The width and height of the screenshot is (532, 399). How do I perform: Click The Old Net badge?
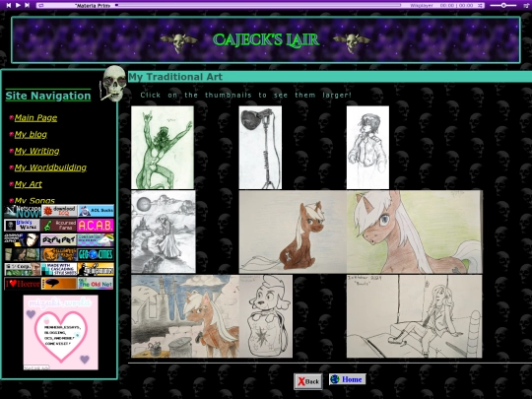click(x=96, y=284)
